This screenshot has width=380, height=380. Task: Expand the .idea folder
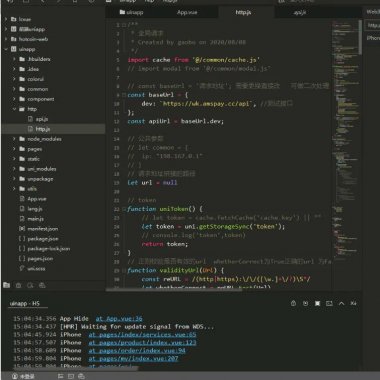(x=14, y=69)
